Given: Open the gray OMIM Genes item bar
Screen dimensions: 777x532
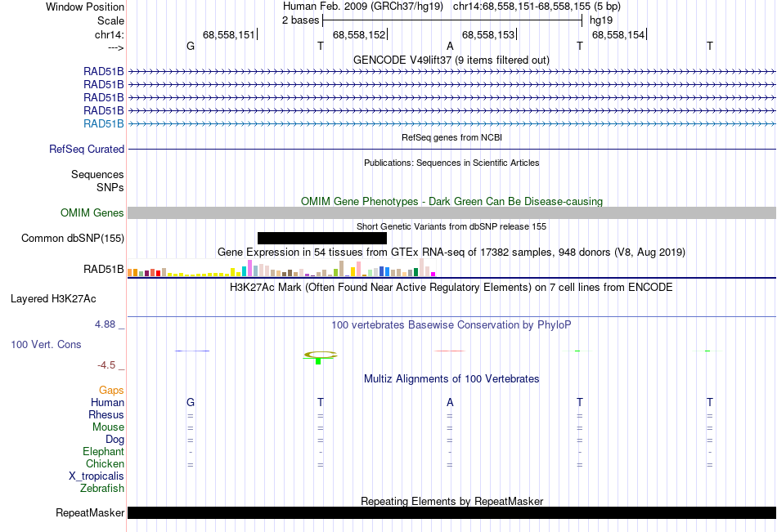Looking at the screenshot, I should coord(452,213).
